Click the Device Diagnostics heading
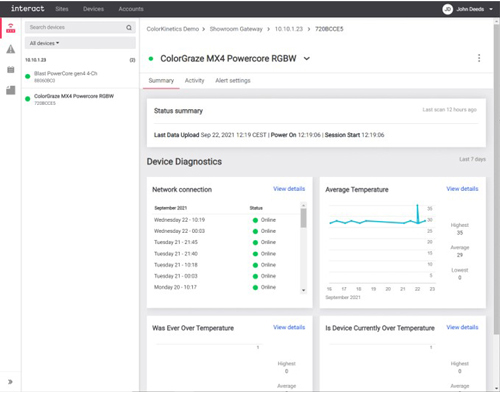 [184, 162]
